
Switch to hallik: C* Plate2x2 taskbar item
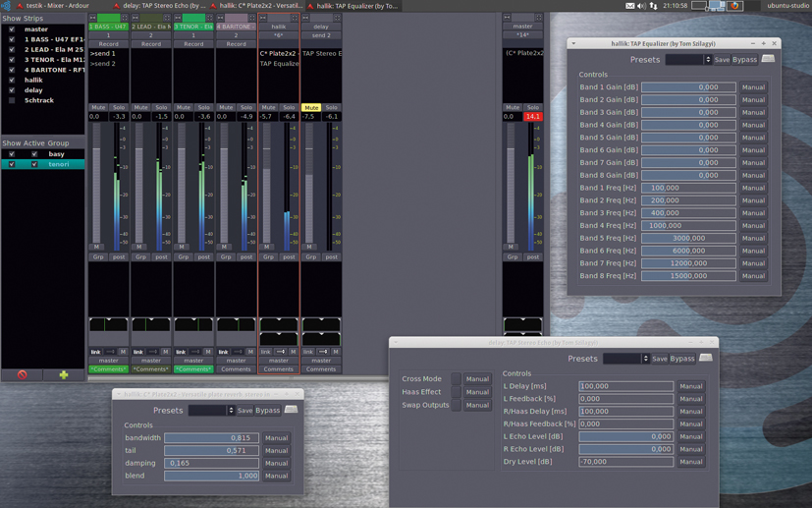(x=257, y=6)
